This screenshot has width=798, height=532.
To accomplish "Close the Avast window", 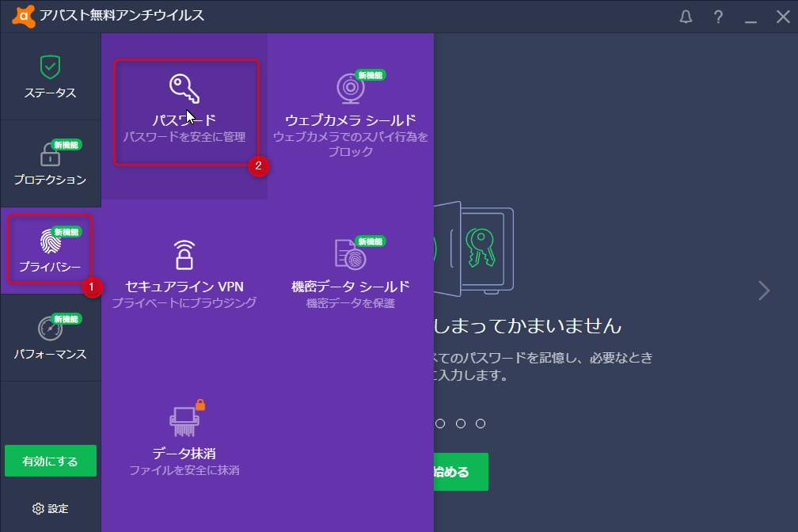I will (783, 17).
